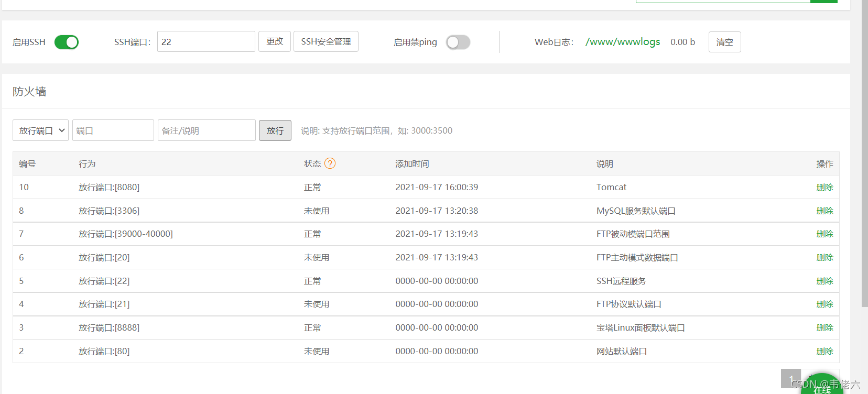Viewport: 868px width, 394px height.
Task: Delete the SSH port 22 rule
Action: (824, 281)
